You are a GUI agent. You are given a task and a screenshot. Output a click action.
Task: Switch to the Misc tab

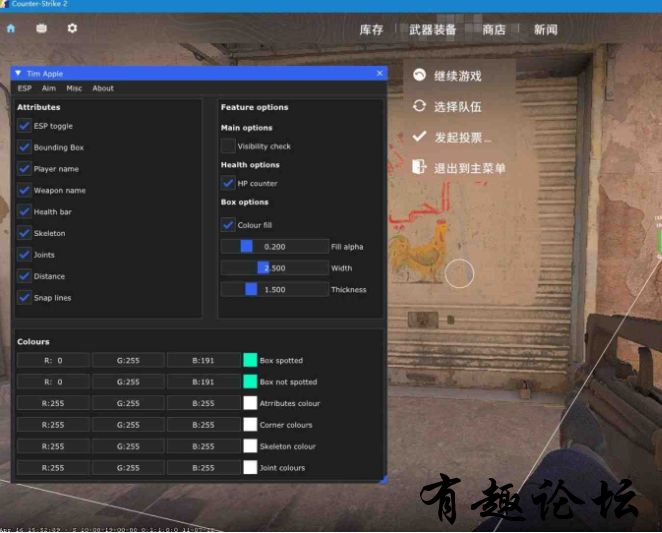(x=74, y=88)
